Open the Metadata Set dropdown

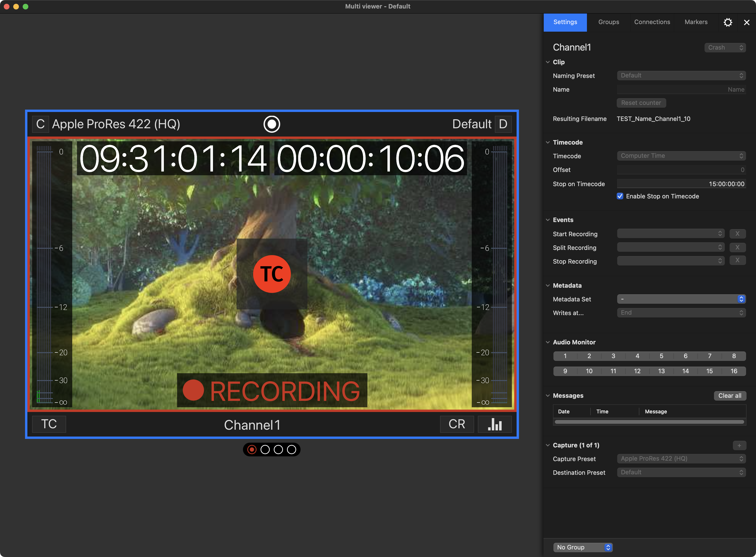pos(681,299)
